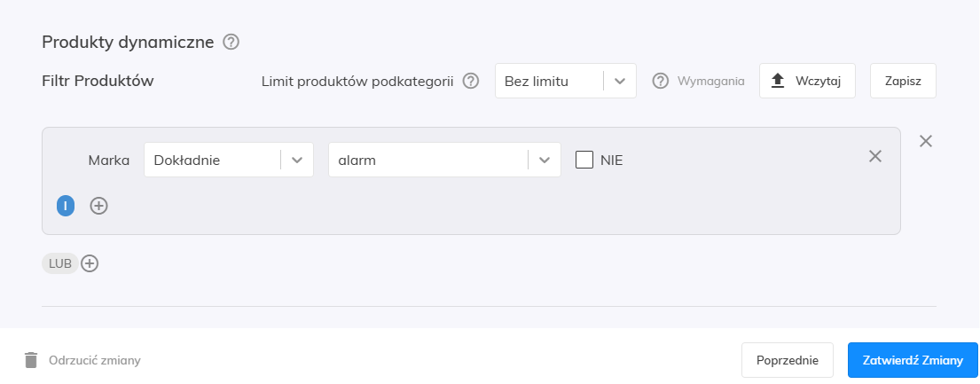Click the question mark icon before Wymagania
980x384 pixels.
coord(660,81)
